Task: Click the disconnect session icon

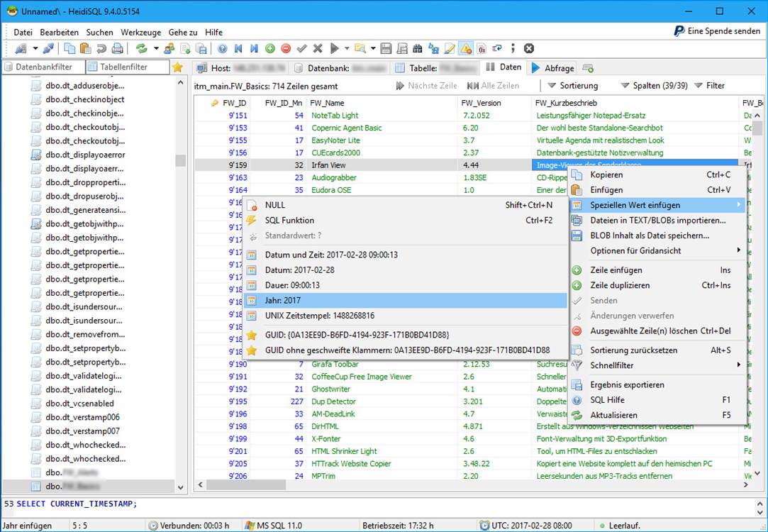Action: pos(48,48)
